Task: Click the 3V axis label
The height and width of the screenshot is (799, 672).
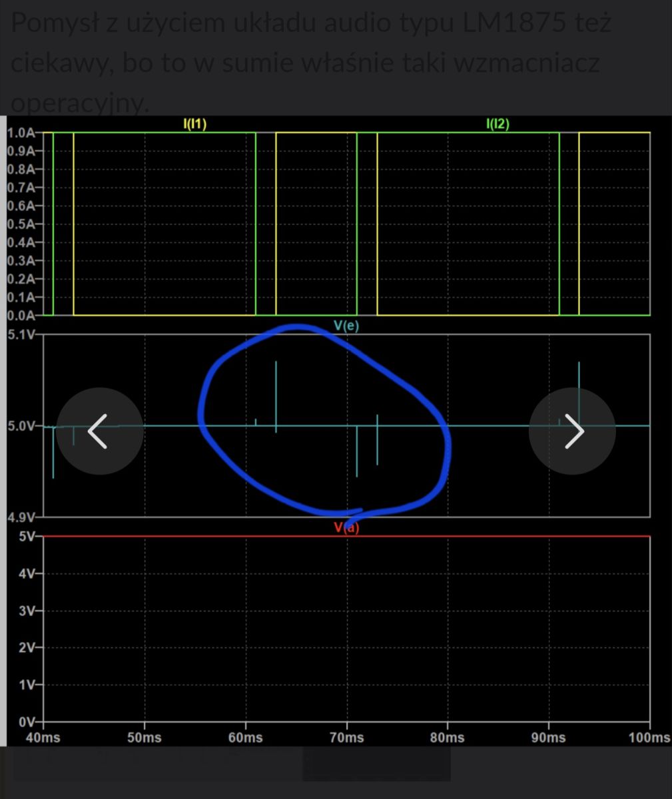Action: coord(26,611)
